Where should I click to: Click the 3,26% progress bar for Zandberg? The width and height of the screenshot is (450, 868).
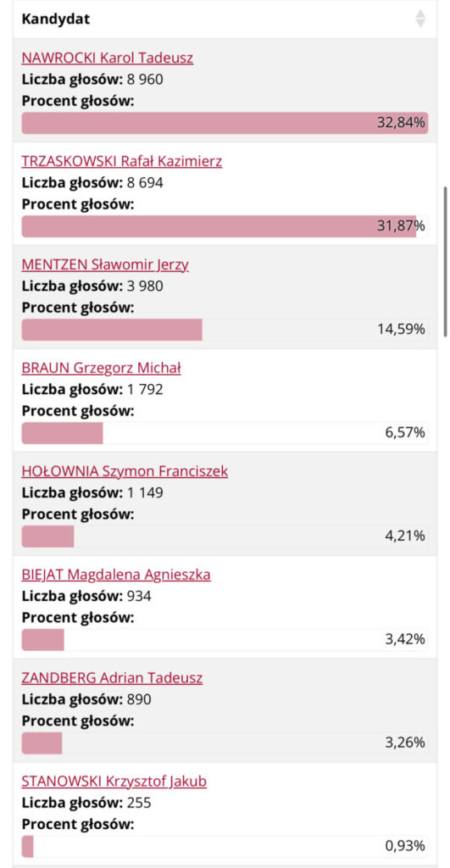(225, 743)
